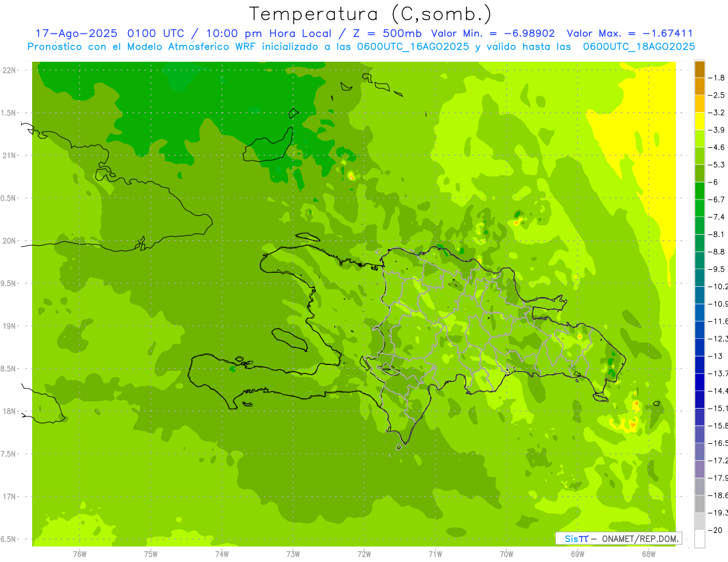Pick the amber swatch between -2.5 and -3.2
Screen dimensions: 728x562
[x=699, y=104]
